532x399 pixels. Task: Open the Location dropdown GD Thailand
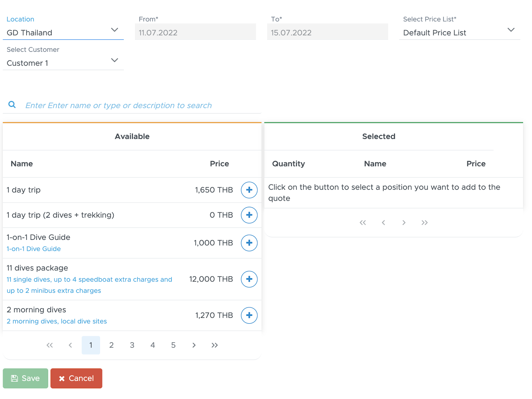coord(63,33)
